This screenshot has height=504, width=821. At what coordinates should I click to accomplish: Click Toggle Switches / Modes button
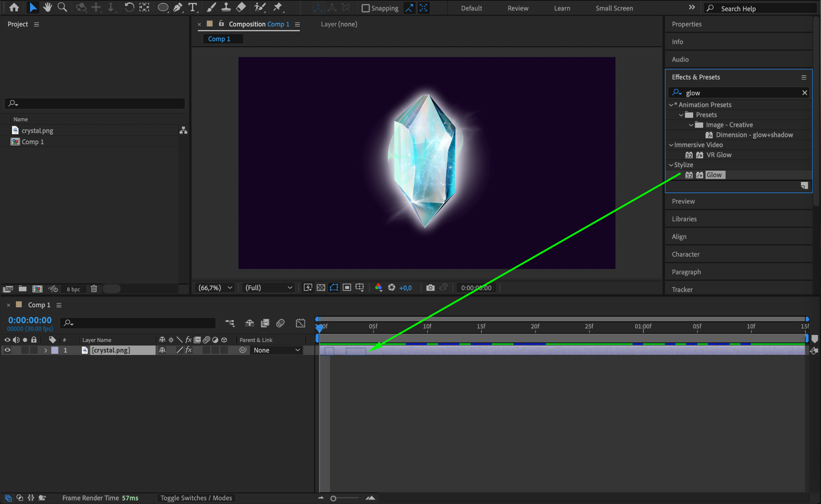(196, 498)
